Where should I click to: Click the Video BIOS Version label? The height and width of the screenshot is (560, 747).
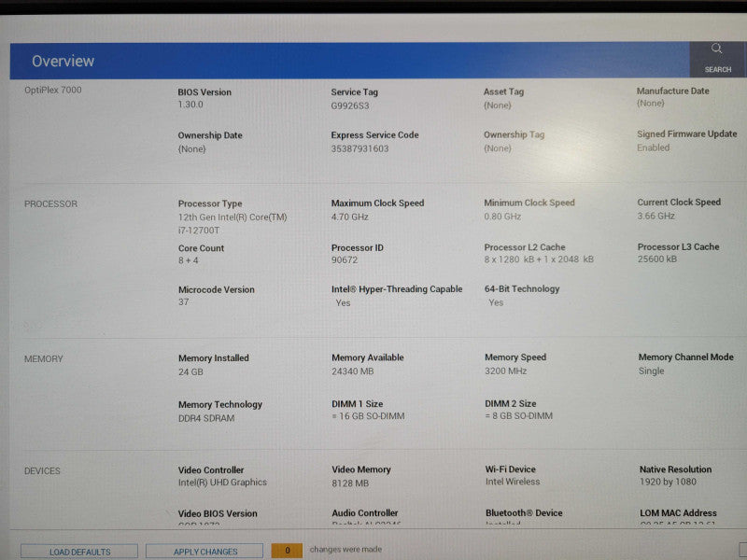[218, 513]
